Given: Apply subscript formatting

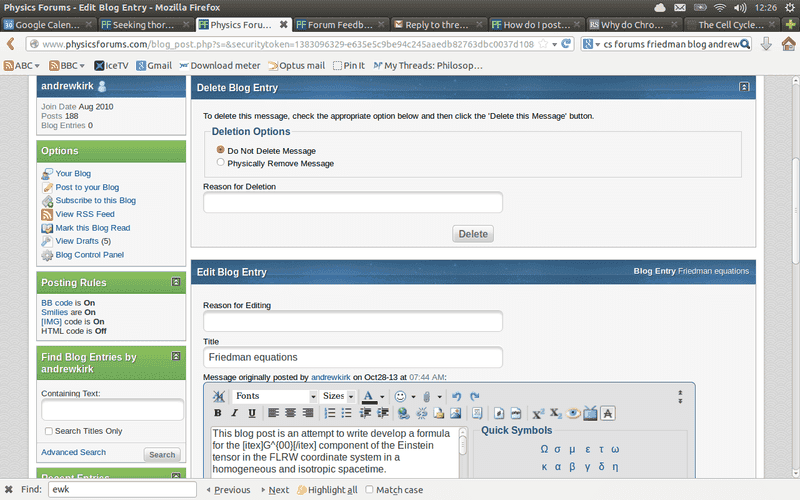Looking at the screenshot, I should pyautogui.click(x=556, y=413).
